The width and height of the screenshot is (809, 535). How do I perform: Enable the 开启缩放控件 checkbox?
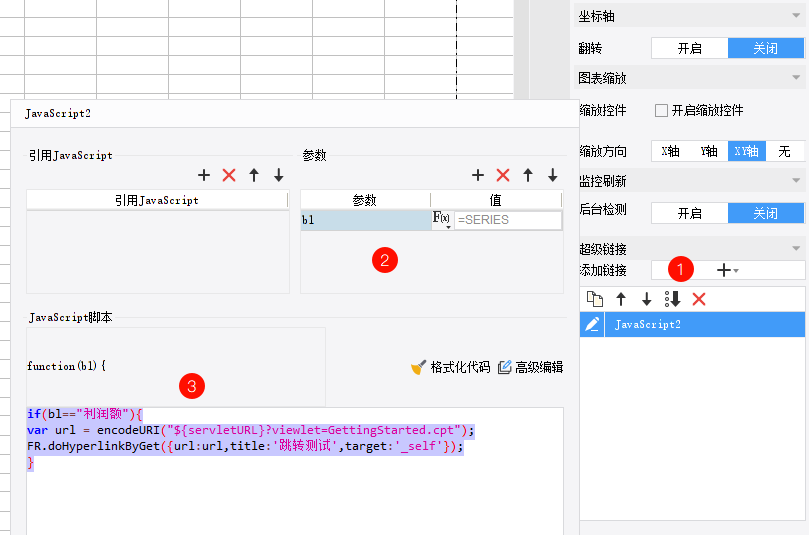[x=661, y=110]
